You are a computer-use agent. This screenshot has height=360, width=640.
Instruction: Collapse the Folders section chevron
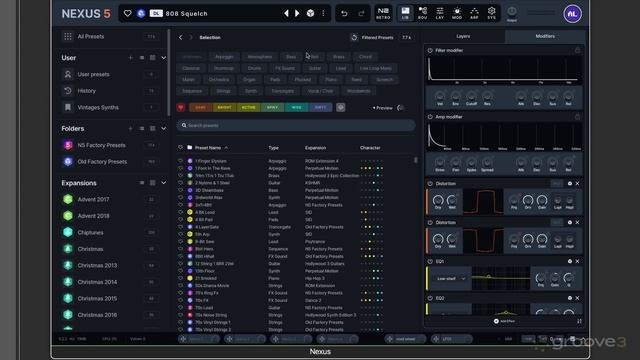click(x=164, y=129)
